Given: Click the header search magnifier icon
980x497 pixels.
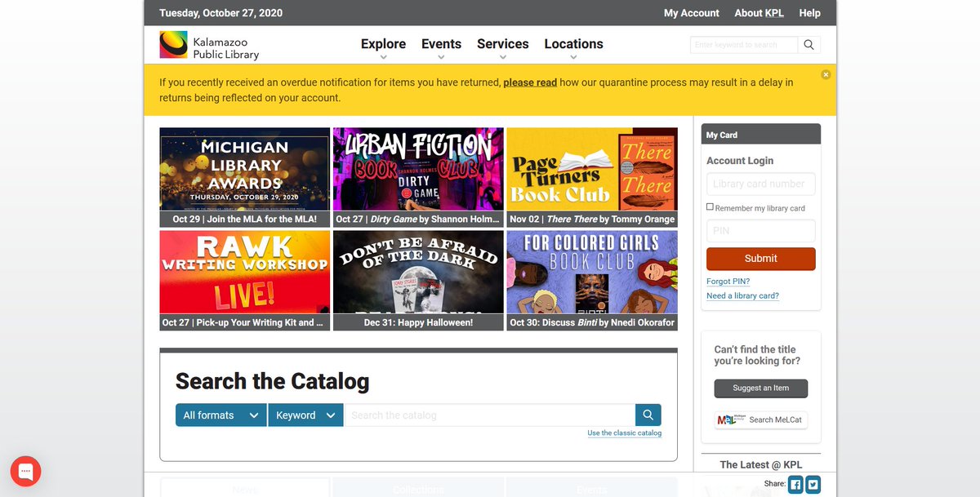Looking at the screenshot, I should tap(808, 45).
